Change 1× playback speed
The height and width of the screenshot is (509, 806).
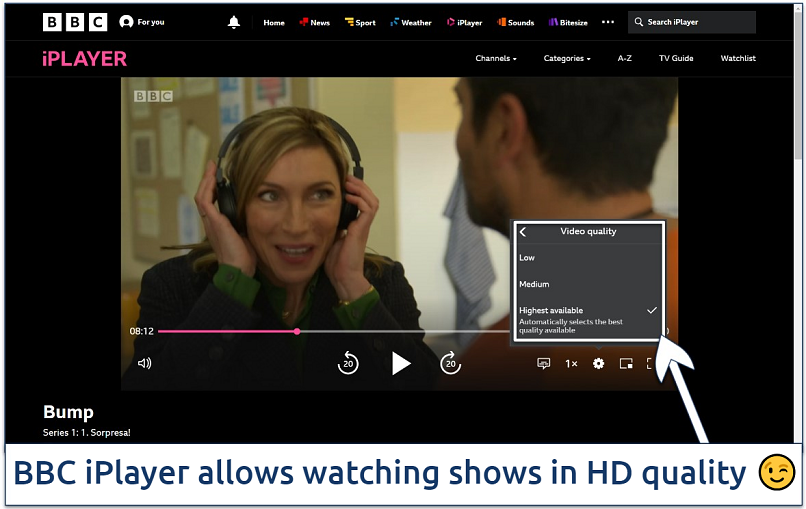coord(571,363)
